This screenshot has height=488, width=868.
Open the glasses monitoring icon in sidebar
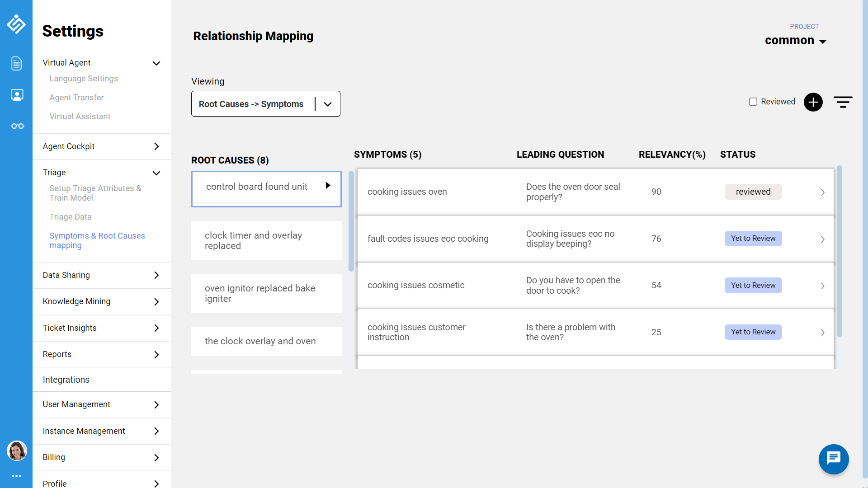(17, 126)
